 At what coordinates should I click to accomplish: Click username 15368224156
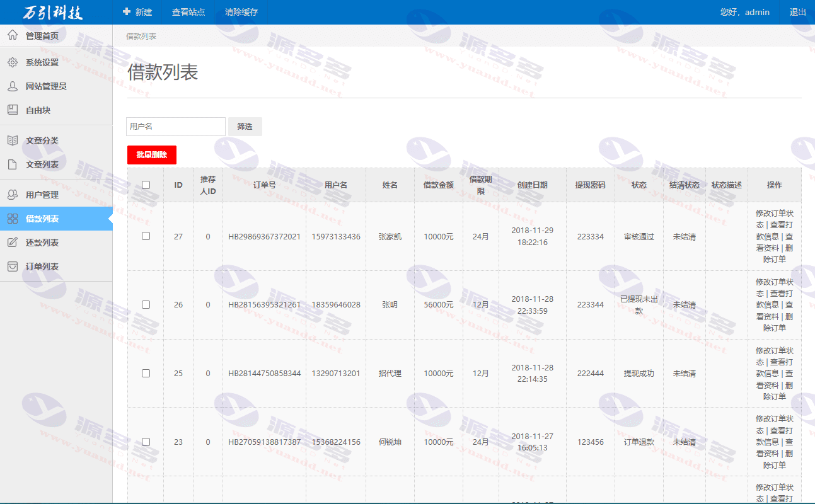point(336,442)
